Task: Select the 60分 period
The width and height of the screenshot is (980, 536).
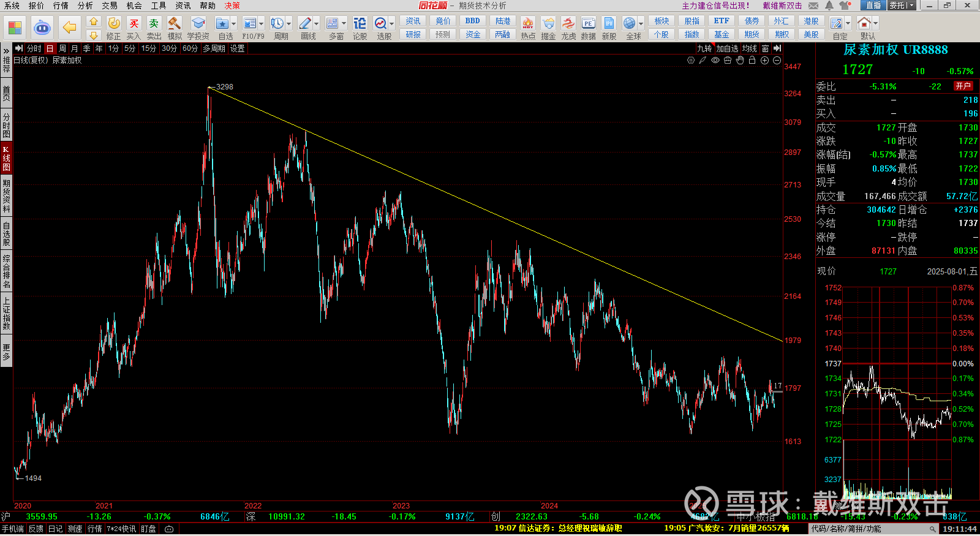Action: (x=190, y=48)
